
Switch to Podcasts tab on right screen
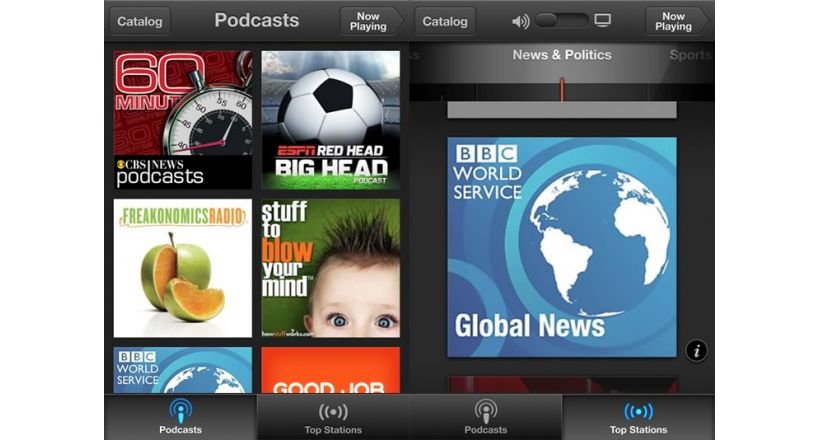486,417
